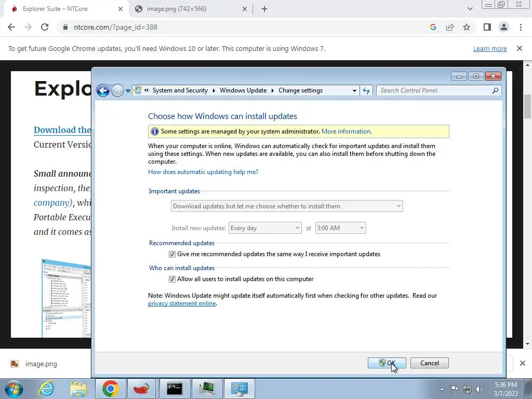Open Chrome tab search chevron
Screen dimensions: 532x399
click(470, 9)
